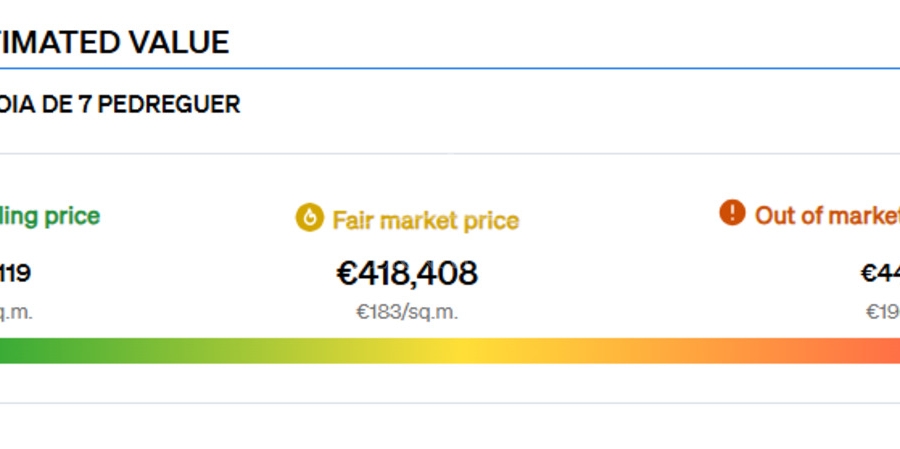Click the divider line below the address
Viewport: 900px width, 449px height.
pyautogui.click(x=450, y=154)
